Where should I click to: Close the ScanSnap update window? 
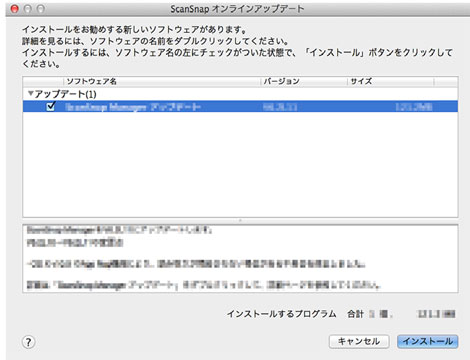coord(15,9)
